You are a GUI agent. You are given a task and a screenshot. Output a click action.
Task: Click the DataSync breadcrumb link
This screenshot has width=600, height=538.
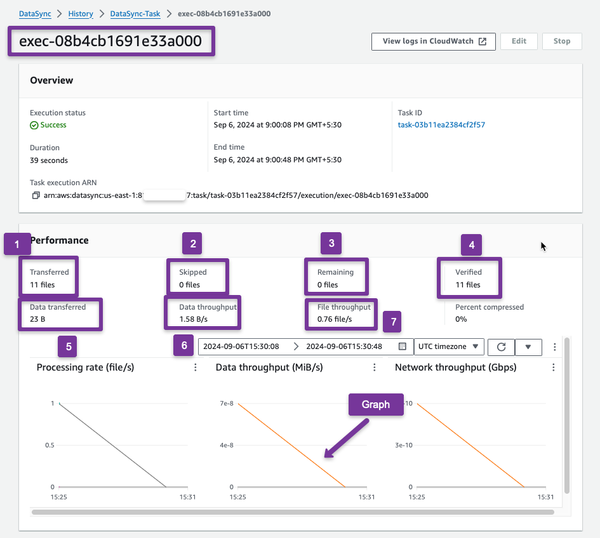36,15
